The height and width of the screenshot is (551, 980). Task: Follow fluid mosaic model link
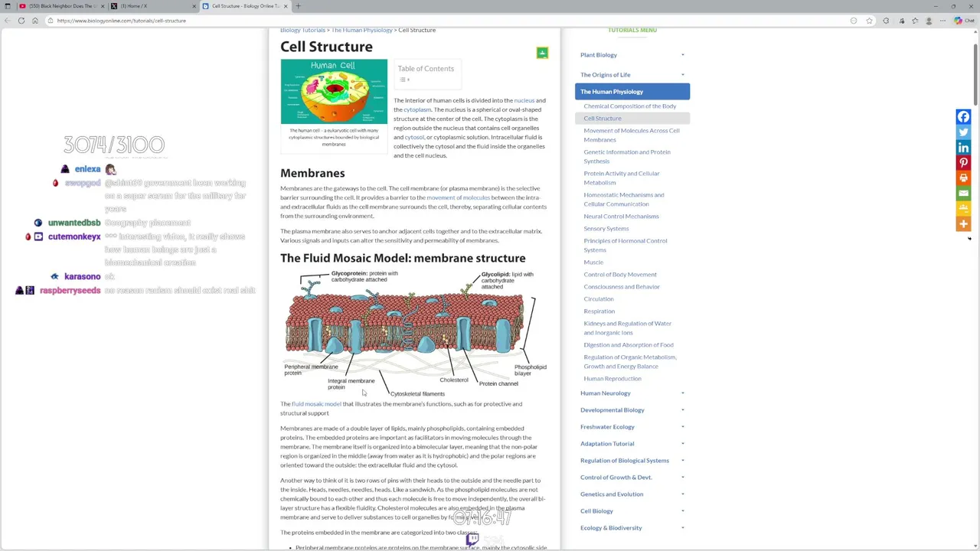click(x=316, y=404)
